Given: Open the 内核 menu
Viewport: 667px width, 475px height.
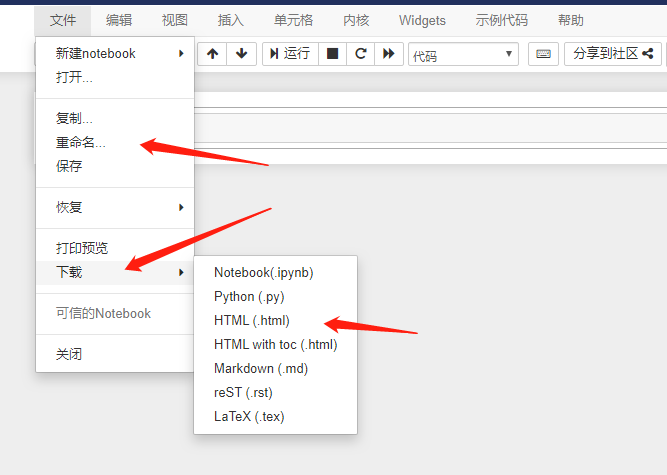Looking at the screenshot, I should click(355, 20).
